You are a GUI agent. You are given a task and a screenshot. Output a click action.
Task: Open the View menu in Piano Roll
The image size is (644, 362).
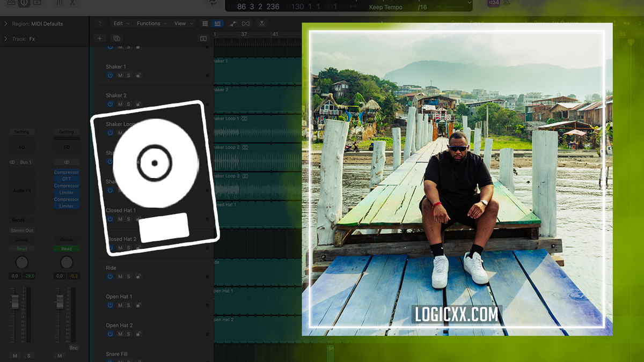coord(181,23)
